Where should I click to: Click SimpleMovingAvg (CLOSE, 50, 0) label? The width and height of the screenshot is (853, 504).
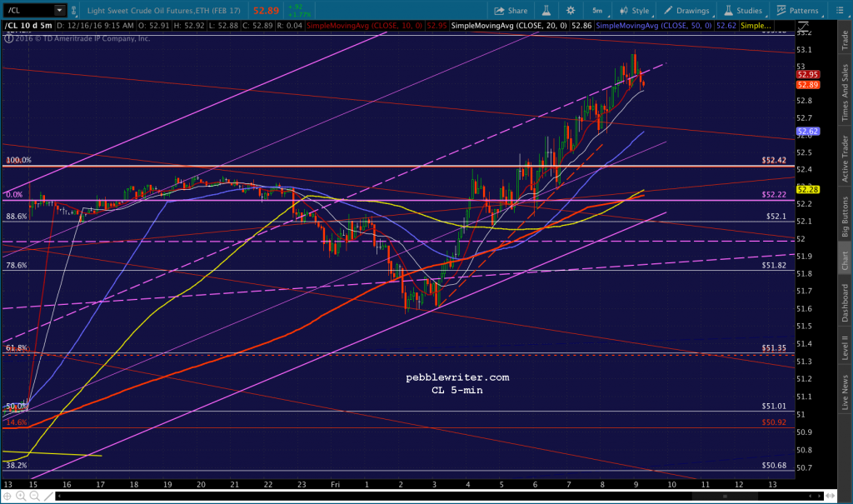tap(654, 26)
